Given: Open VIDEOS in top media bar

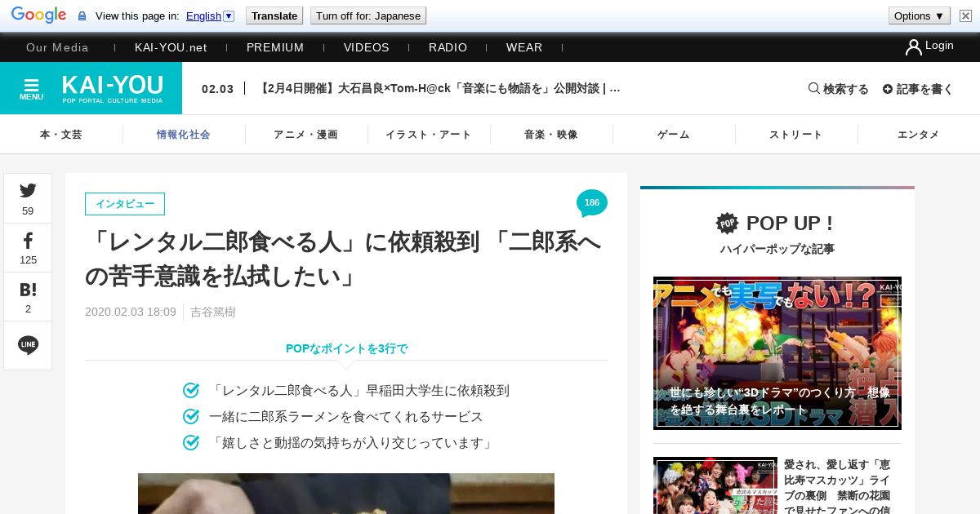Looking at the screenshot, I should [x=367, y=47].
